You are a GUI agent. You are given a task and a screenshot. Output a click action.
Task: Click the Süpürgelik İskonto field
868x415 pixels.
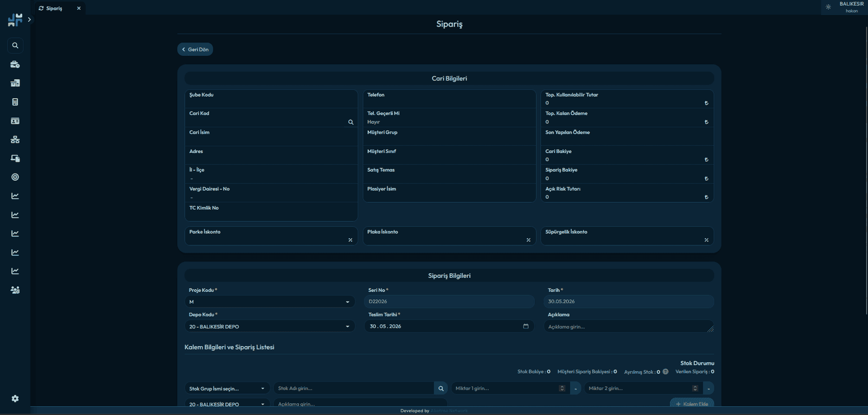coord(627,236)
